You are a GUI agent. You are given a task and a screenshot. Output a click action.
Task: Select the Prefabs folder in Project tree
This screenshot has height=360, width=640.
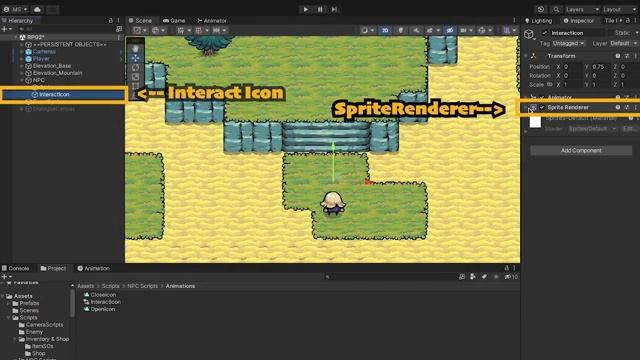26,303
